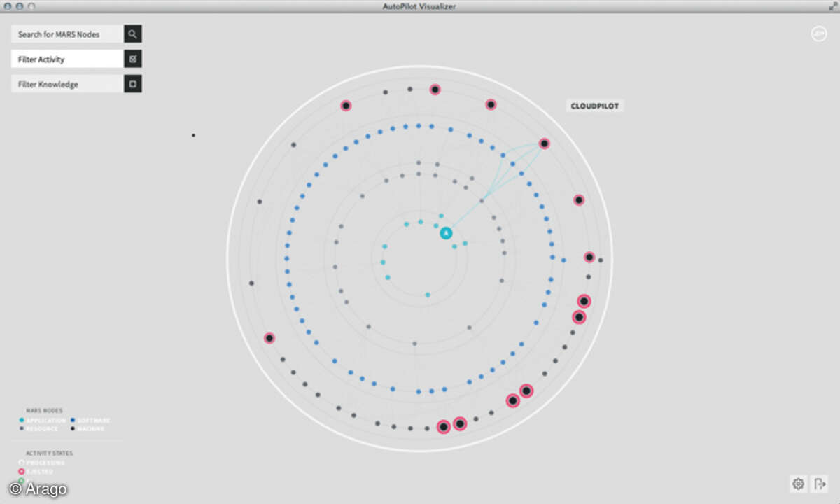Click the magnifier search icon
This screenshot has height=504, width=840.
pos(133,34)
